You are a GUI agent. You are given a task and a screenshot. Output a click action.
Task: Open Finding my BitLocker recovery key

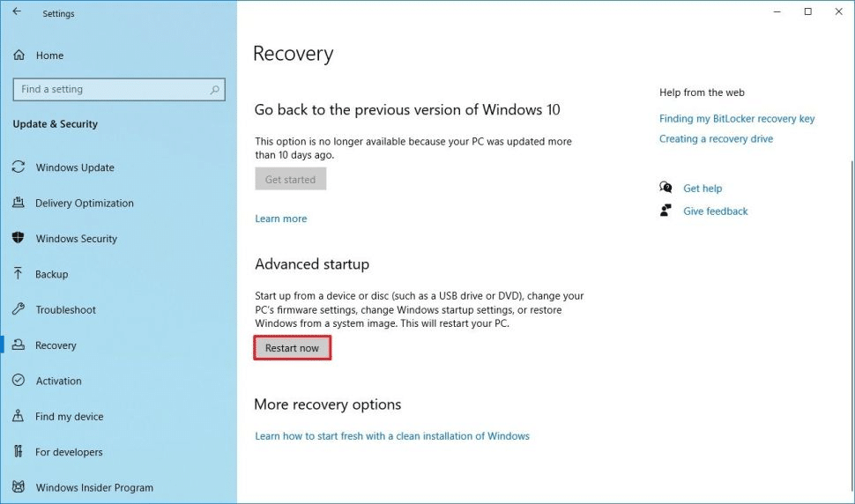click(x=737, y=118)
